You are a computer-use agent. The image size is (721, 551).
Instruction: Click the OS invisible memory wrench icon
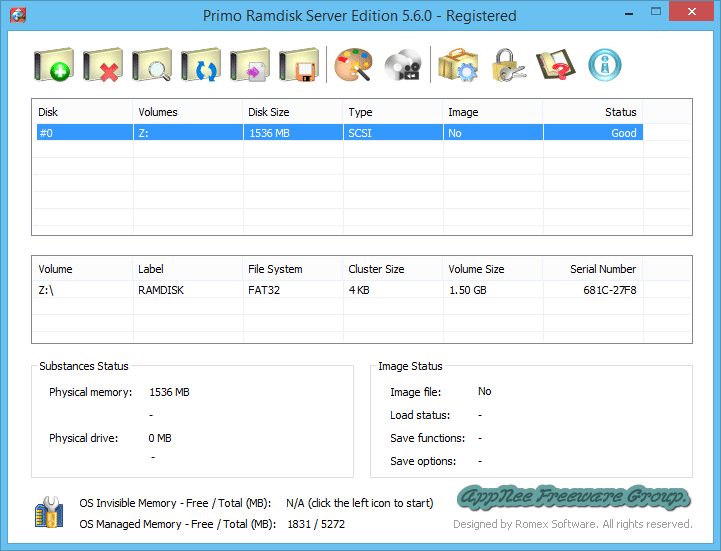click(x=49, y=512)
